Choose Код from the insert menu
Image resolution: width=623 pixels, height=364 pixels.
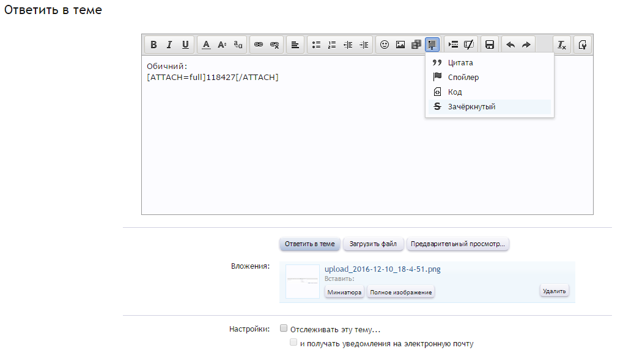(490, 92)
